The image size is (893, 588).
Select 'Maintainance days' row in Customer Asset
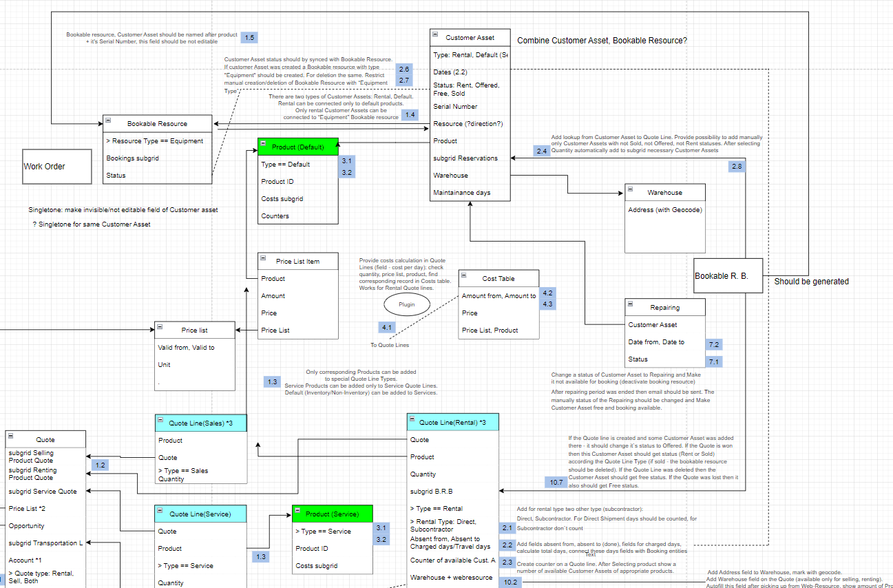tap(470, 193)
